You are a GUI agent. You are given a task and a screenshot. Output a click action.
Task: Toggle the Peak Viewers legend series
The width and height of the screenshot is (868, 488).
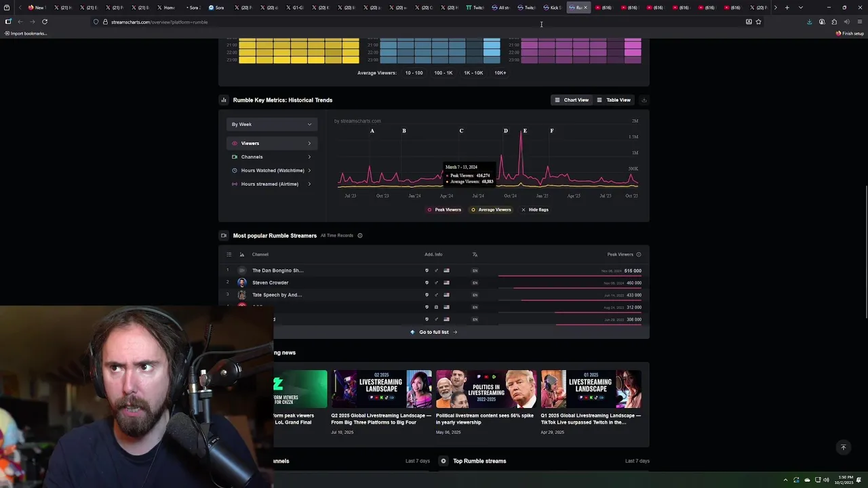[444, 210]
